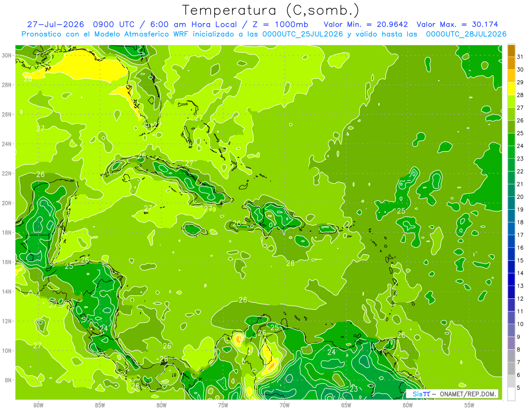This screenshot has width=532, height=411.
Task: Click the colorbar label 31
Action: point(520,56)
